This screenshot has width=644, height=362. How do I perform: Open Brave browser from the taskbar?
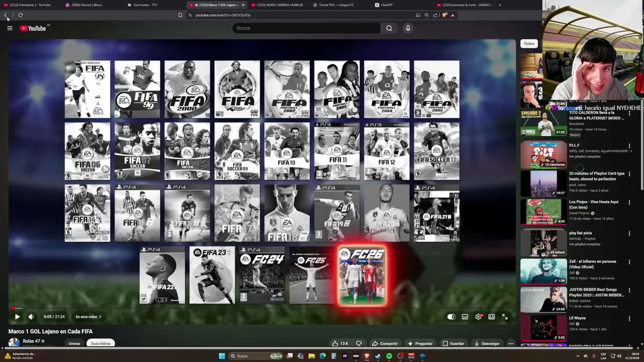click(x=367, y=356)
